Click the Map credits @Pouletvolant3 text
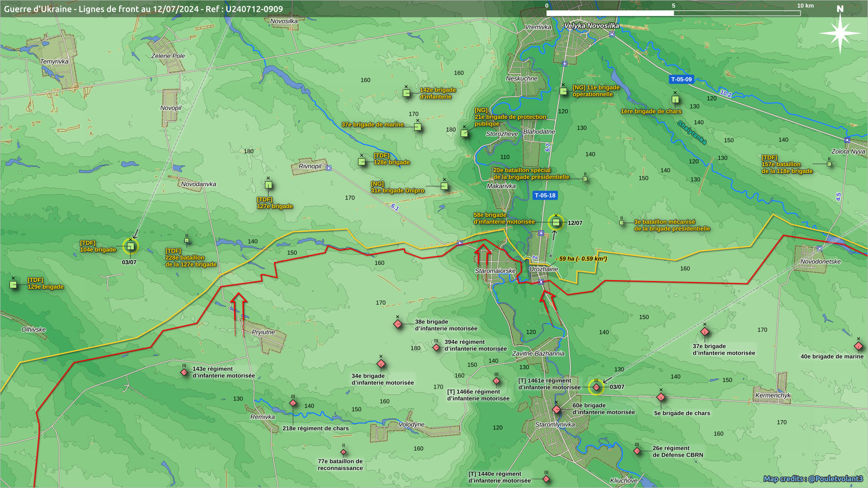 click(x=813, y=479)
